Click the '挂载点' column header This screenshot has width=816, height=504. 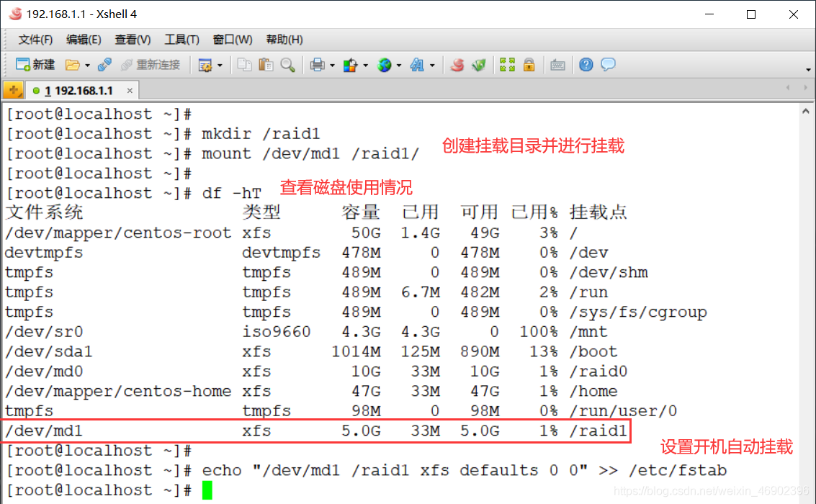tap(598, 212)
